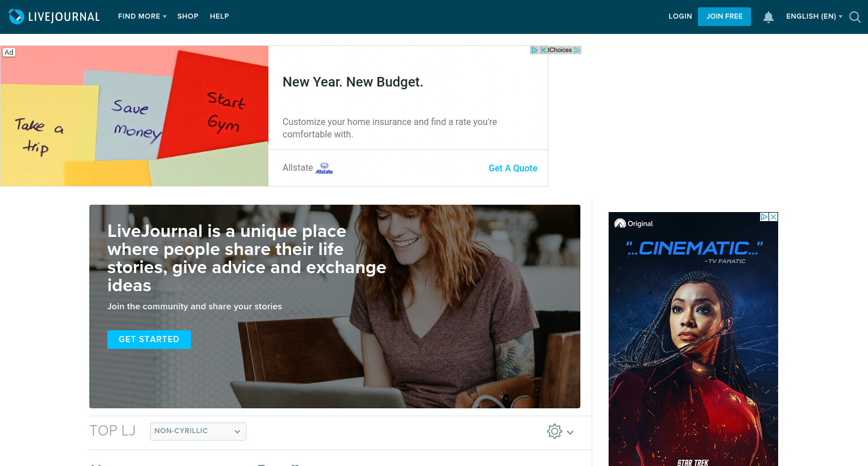Select the Login link
This screenshot has height=466, width=868.
[680, 16]
